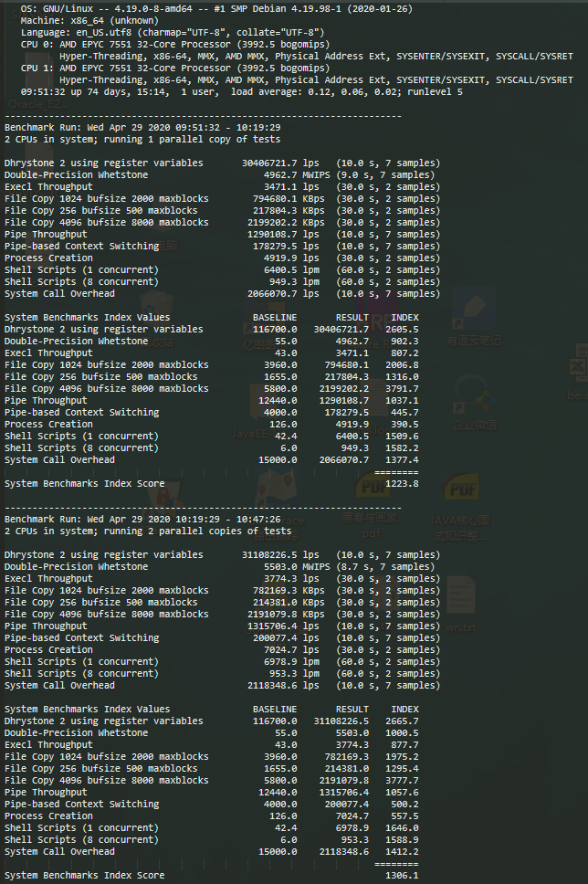This screenshot has width=588, height=884.
Task: Click the Whetstone index '902.3' in first run
Action: 404,341
